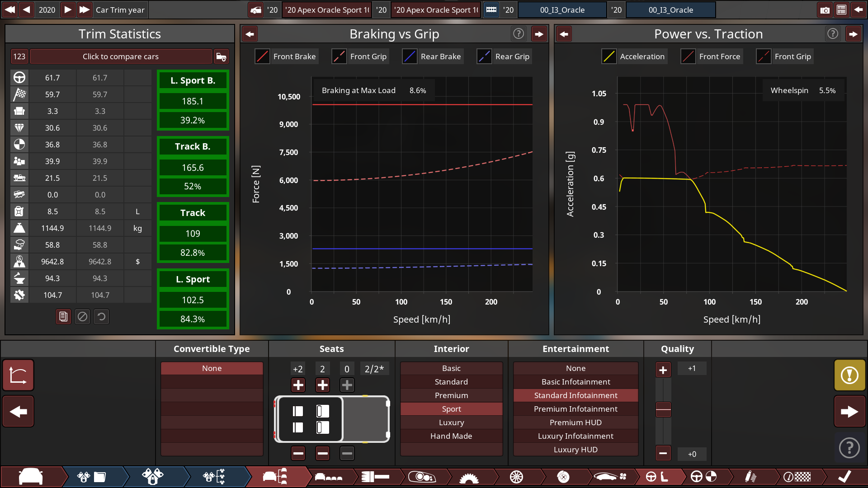868x488 pixels.
Task: Open the driving aids and safety tab
Action: click(704, 477)
